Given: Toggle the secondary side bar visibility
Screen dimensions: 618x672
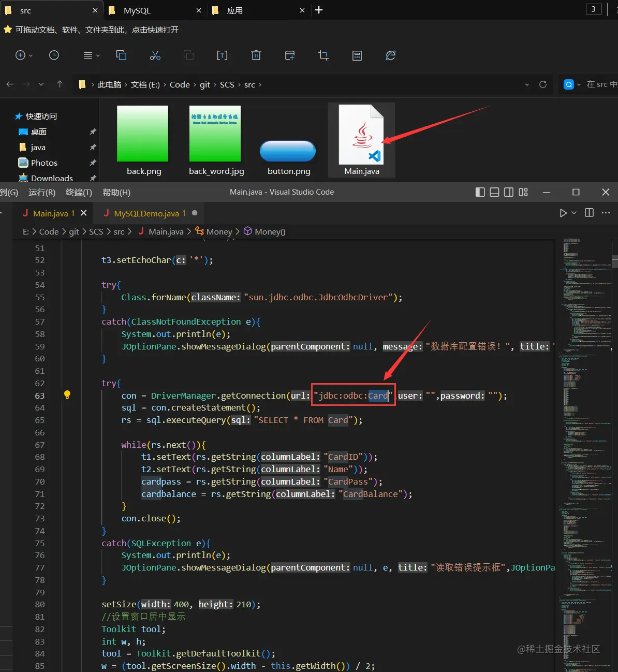Looking at the screenshot, I should pos(509,192).
